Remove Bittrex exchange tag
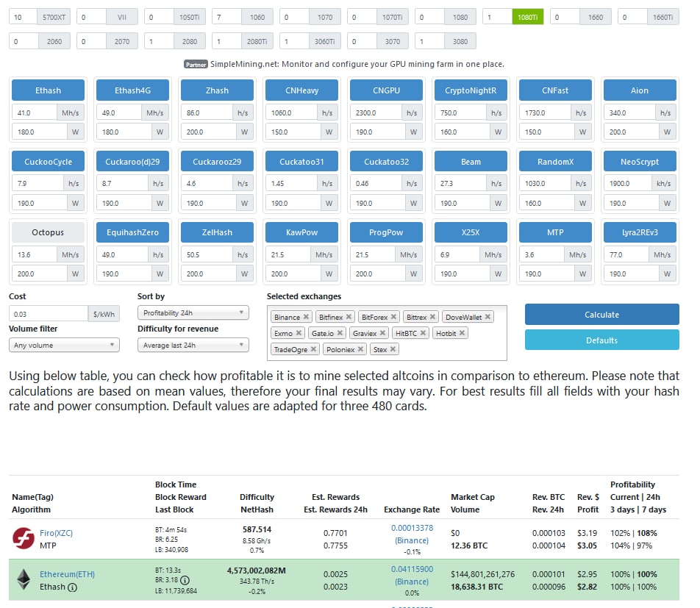 point(432,317)
